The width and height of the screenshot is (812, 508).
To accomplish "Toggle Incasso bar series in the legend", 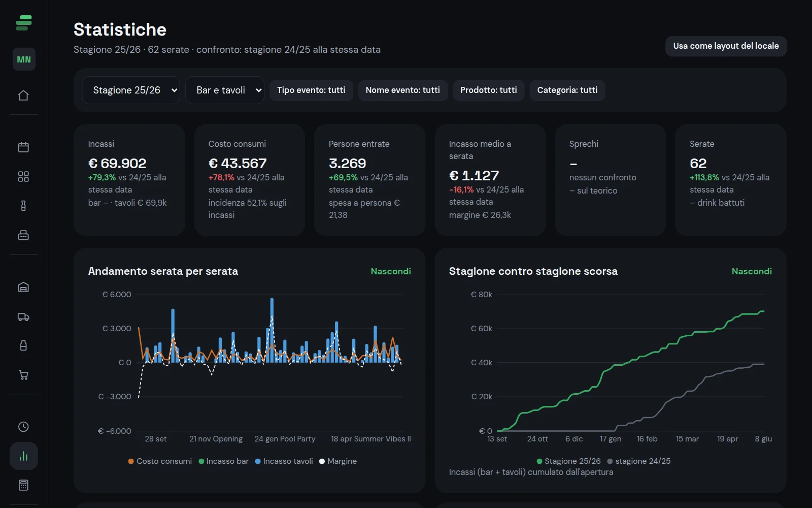I will 224,461.
